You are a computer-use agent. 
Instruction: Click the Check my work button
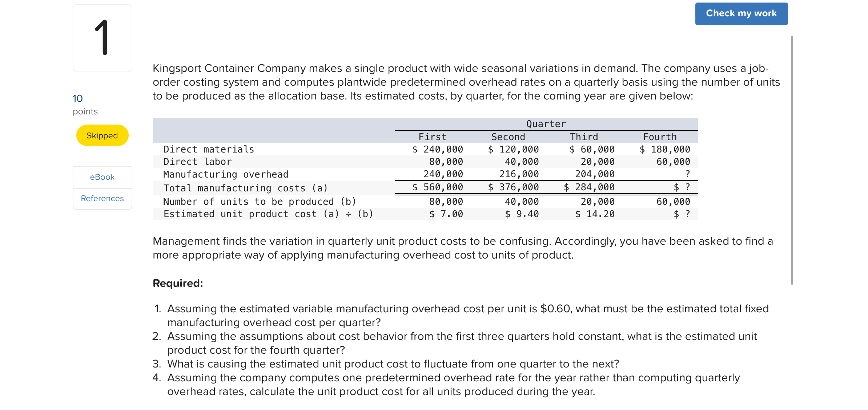(741, 13)
